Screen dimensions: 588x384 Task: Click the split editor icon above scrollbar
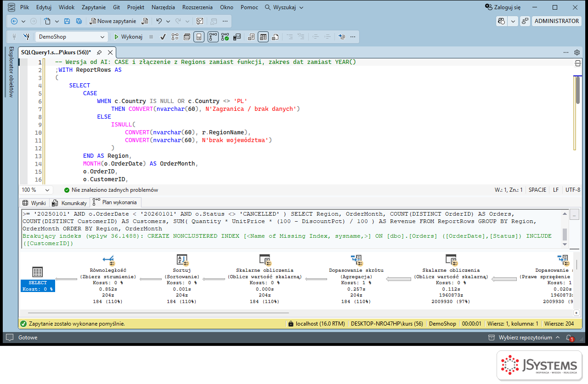click(578, 63)
